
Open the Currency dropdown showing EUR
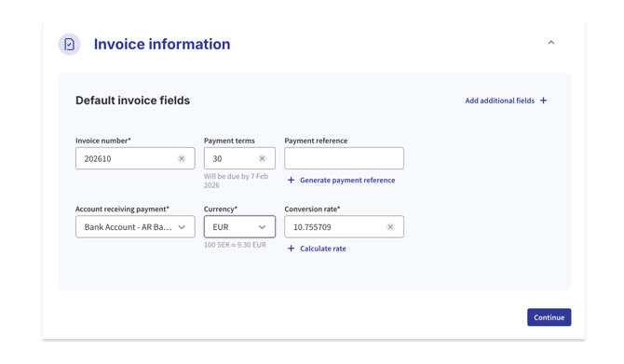click(239, 227)
